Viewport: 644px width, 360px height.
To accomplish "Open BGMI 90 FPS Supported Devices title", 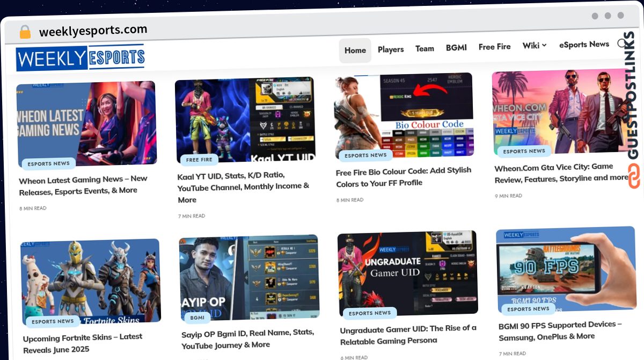I will coord(560,330).
